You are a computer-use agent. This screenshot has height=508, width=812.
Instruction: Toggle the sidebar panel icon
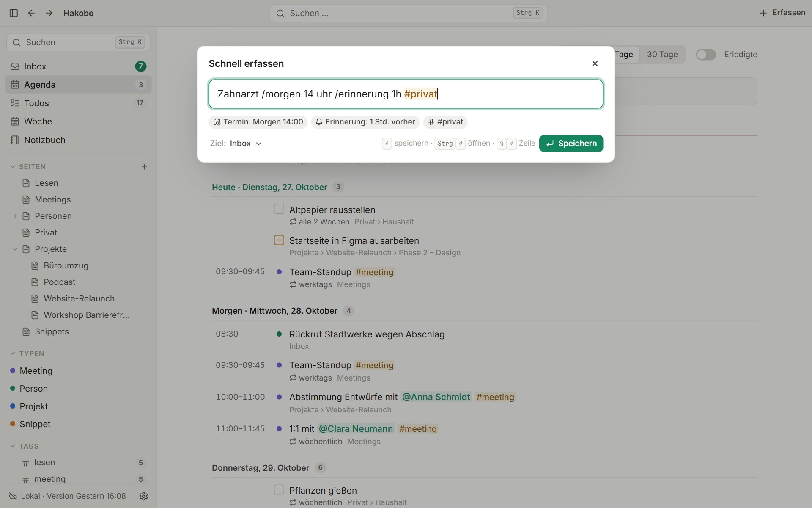(x=14, y=13)
